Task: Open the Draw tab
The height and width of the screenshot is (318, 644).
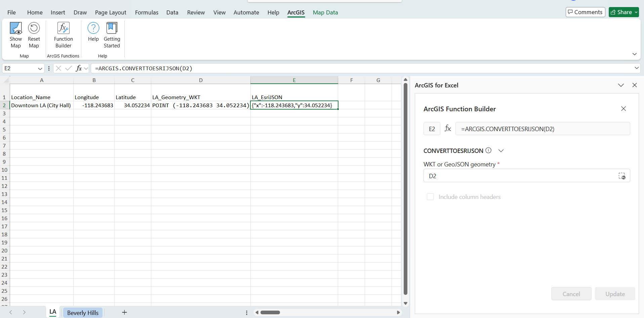Action: 80,12
